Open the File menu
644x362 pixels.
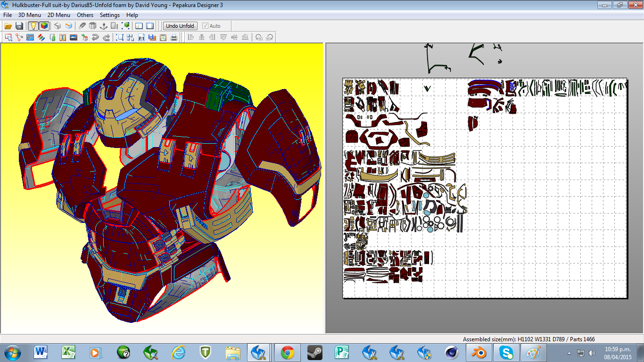click(x=8, y=15)
